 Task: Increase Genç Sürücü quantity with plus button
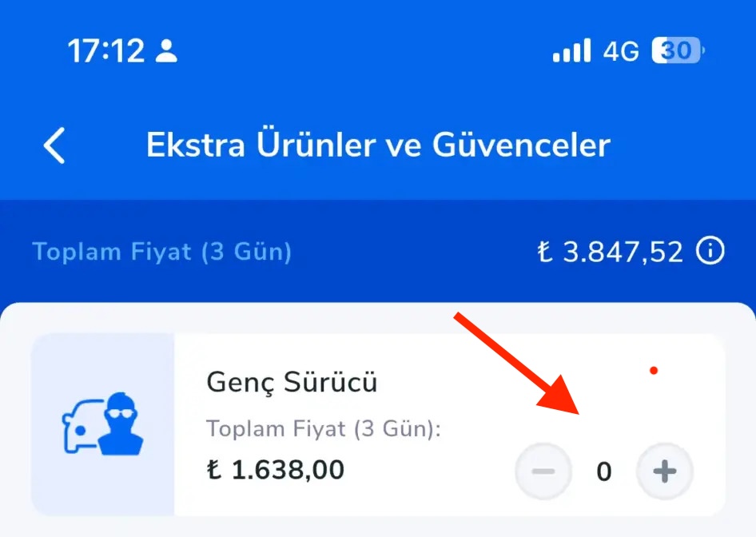click(663, 471)
